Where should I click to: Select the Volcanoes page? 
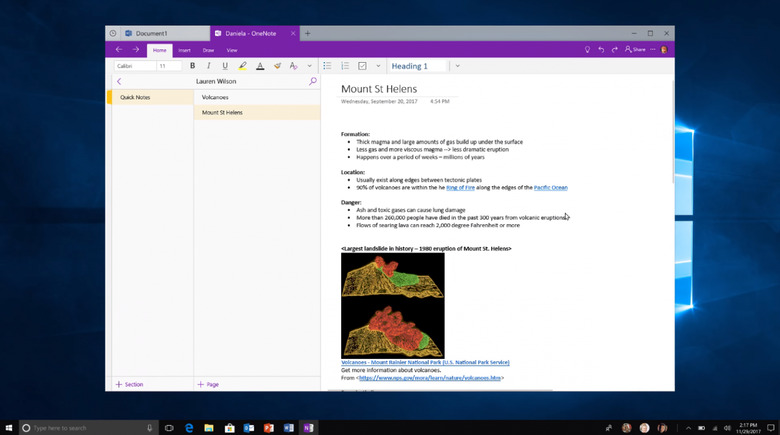(215, 97)
